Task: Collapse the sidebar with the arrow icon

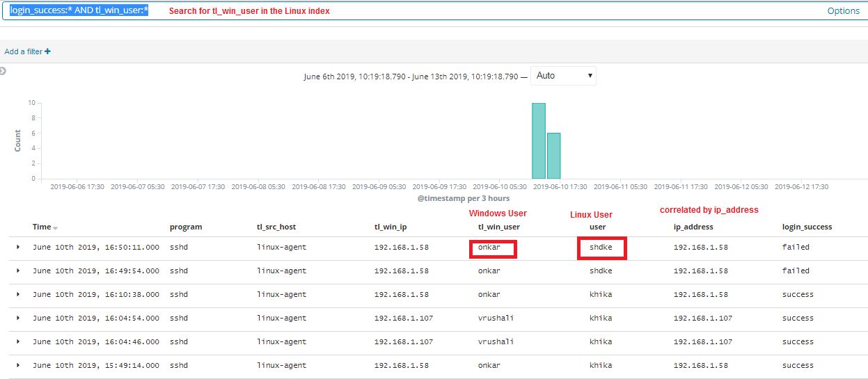Action: [3, 71]
